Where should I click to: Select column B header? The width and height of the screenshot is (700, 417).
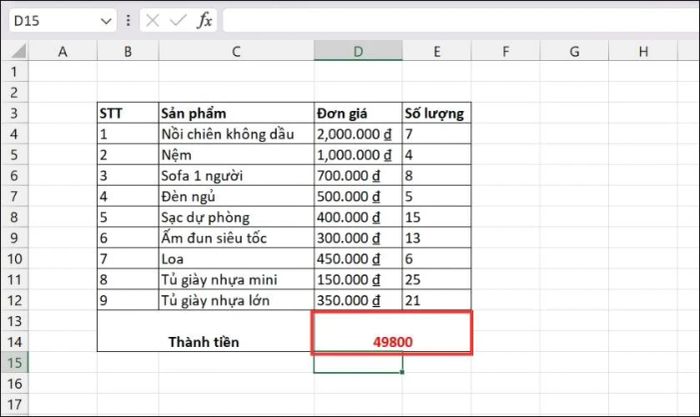pos(128,51)
